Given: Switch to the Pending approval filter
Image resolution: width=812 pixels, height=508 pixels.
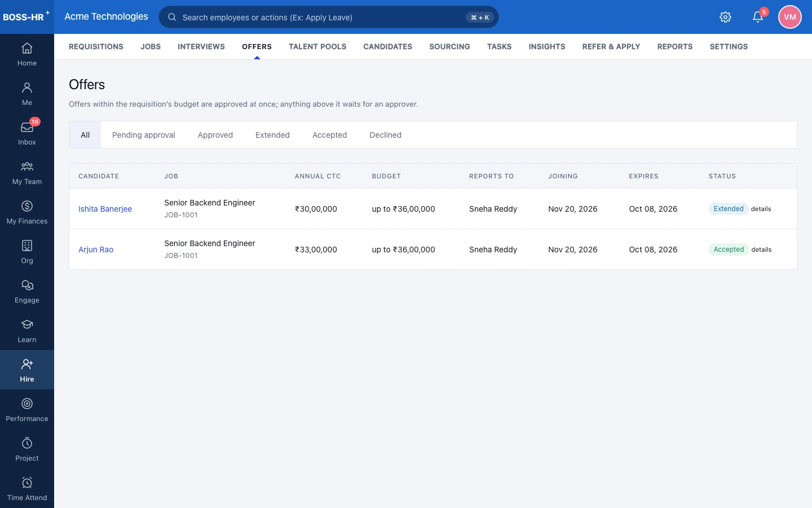Looking at the screenshot, I should [x=144, y=135].
